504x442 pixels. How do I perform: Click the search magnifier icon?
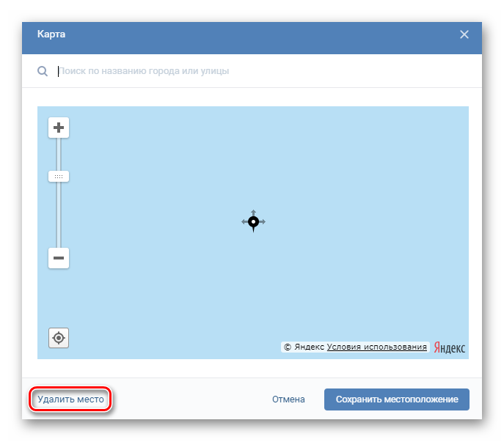pyautogui.click(x=43, y=71)
